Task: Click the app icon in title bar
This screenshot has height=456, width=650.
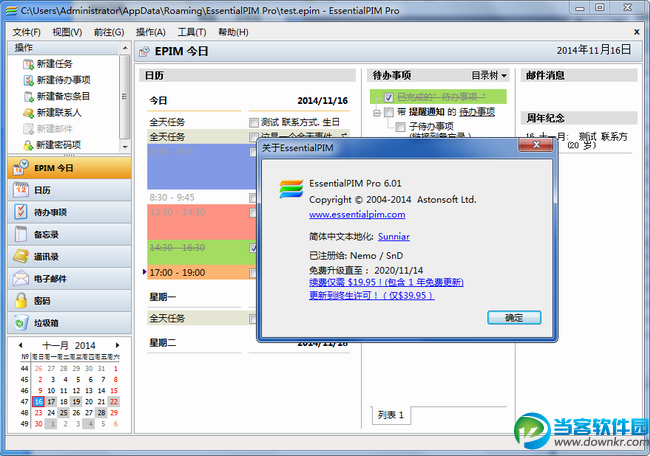Action: [x=12, y=10]
